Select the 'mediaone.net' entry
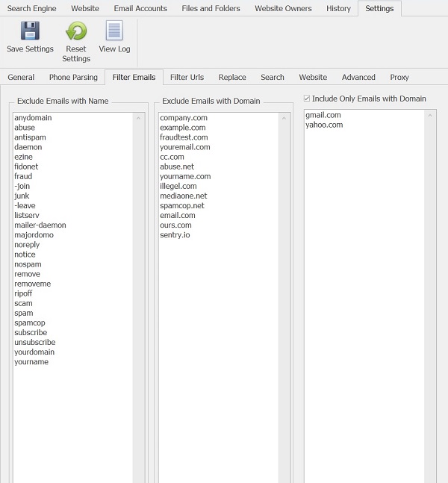Viewport: 448px width, 483px height. coord(184,196)
